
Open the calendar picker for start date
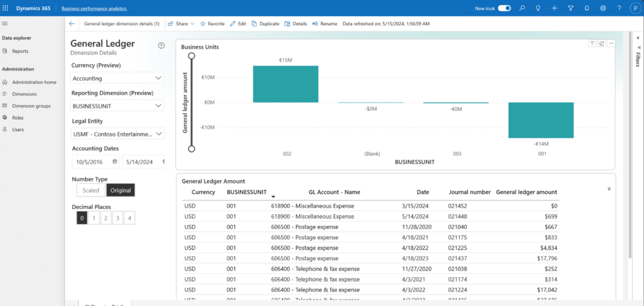(x=114, y=162)
